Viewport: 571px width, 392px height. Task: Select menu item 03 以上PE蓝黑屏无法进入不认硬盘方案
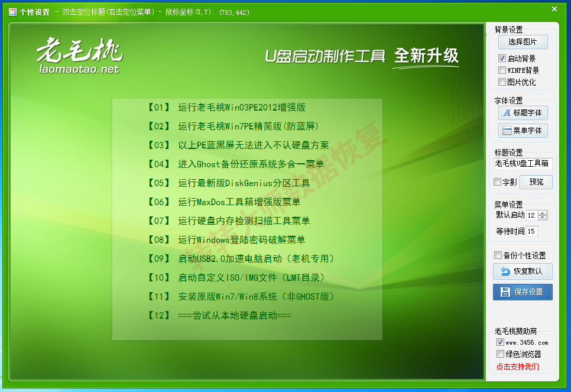[238, 145]
